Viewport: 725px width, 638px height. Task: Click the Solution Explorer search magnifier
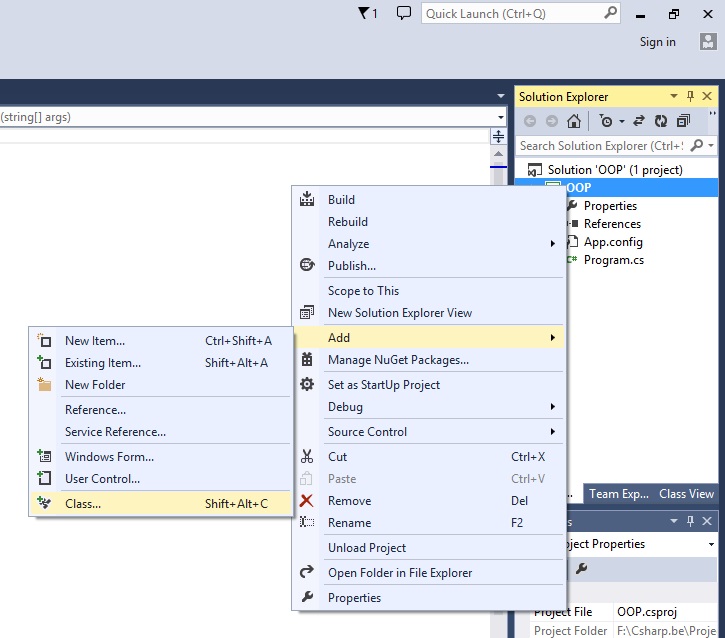click(x=696, y=146)
